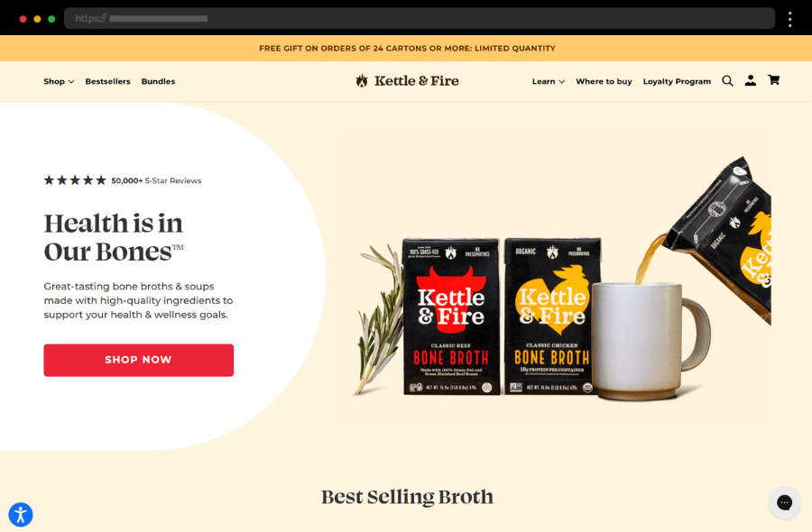This screenshot has height=532, width=812.
Task: Click the red SHOP NOW button
Action: pos(138,360)
